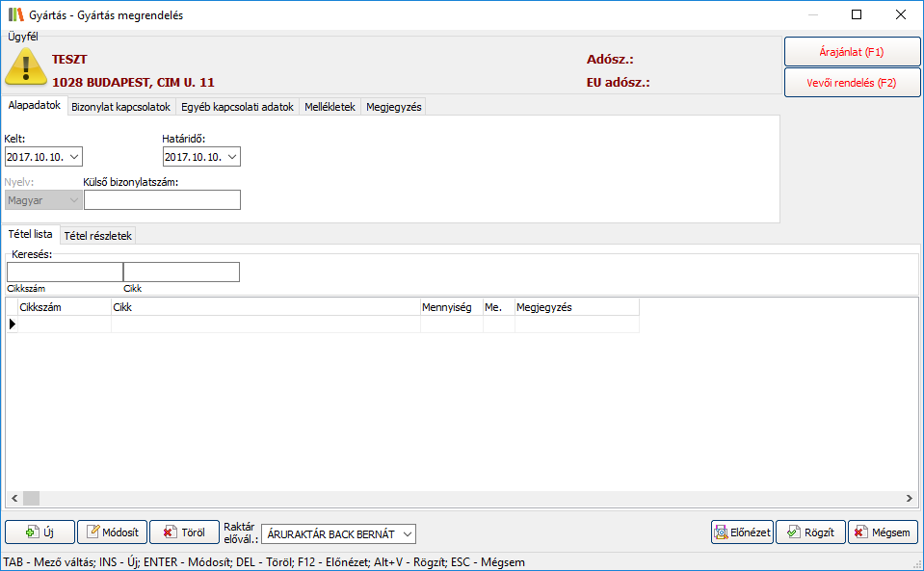This screenshot has width=924, height=571.
Task: Click the Külső bizonylatszám input field
Action: (162, 200)
